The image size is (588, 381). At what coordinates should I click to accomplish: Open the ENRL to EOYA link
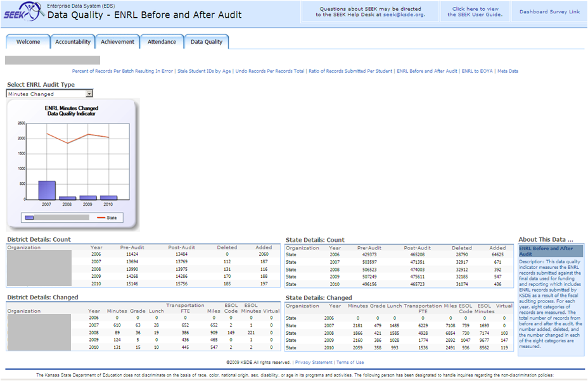477,71
